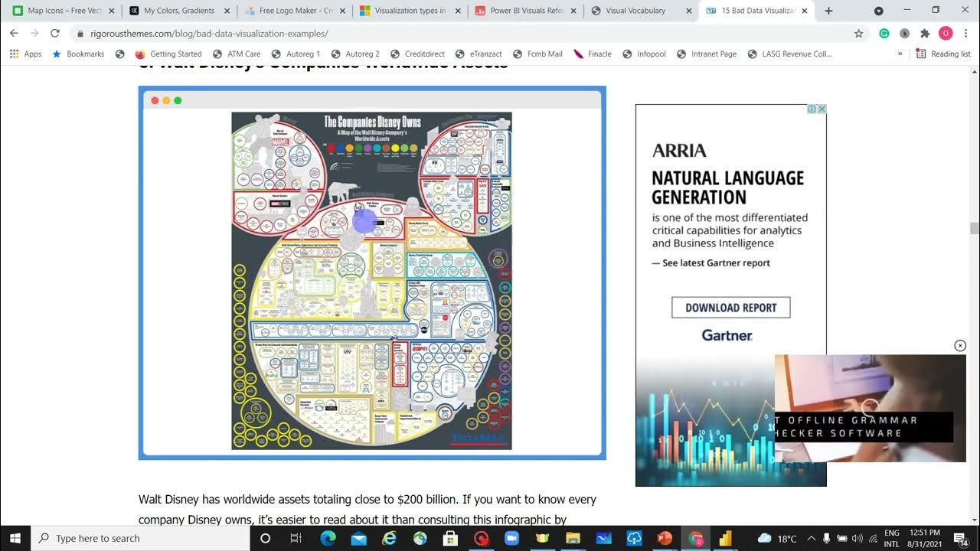This screenshot has width=980, height=551.
Task: Open the 'LASG Revenue Coll...' bookmark
Action: [789, 54]
